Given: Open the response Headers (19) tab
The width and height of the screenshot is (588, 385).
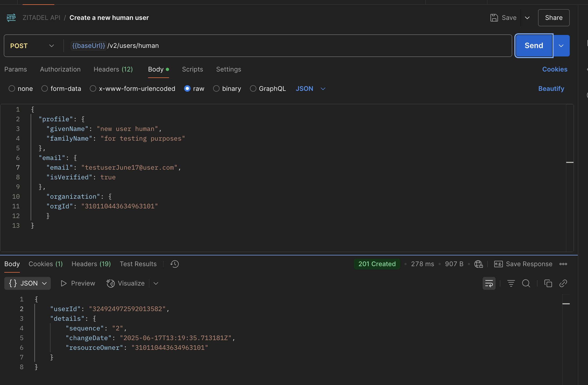Looking at the screenshot, I should (x=91, y=264).
